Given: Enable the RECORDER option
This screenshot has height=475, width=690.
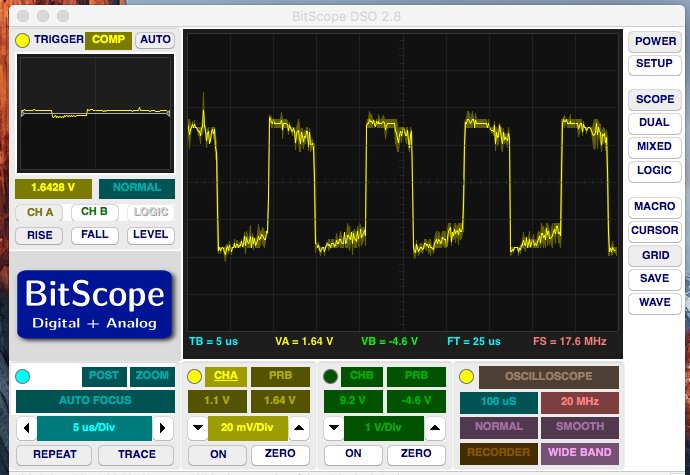Looking at the screenshot, I should pyautogui.click(x=499, y=453).
